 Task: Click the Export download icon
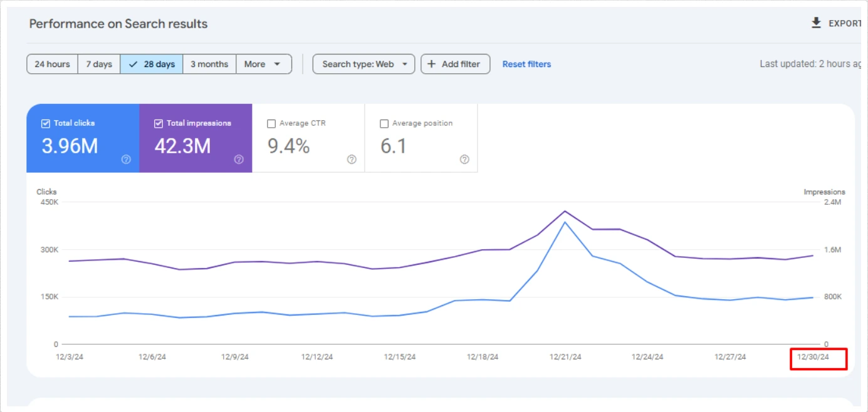tap(816, 23)
